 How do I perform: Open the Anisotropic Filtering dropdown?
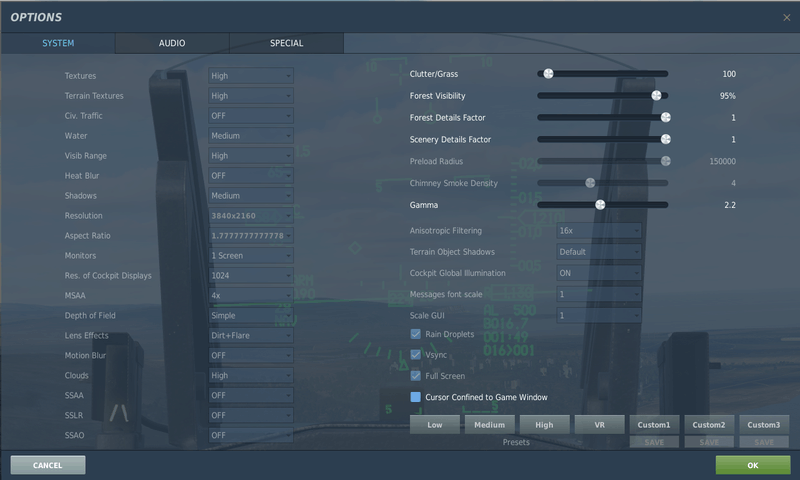[x=598, y=231]
